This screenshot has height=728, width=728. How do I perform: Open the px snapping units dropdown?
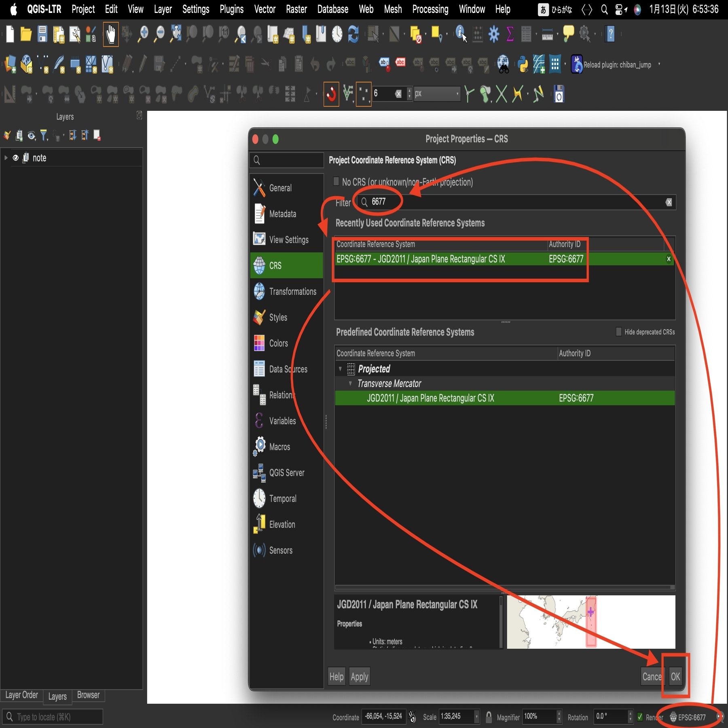tap(437, 94)
